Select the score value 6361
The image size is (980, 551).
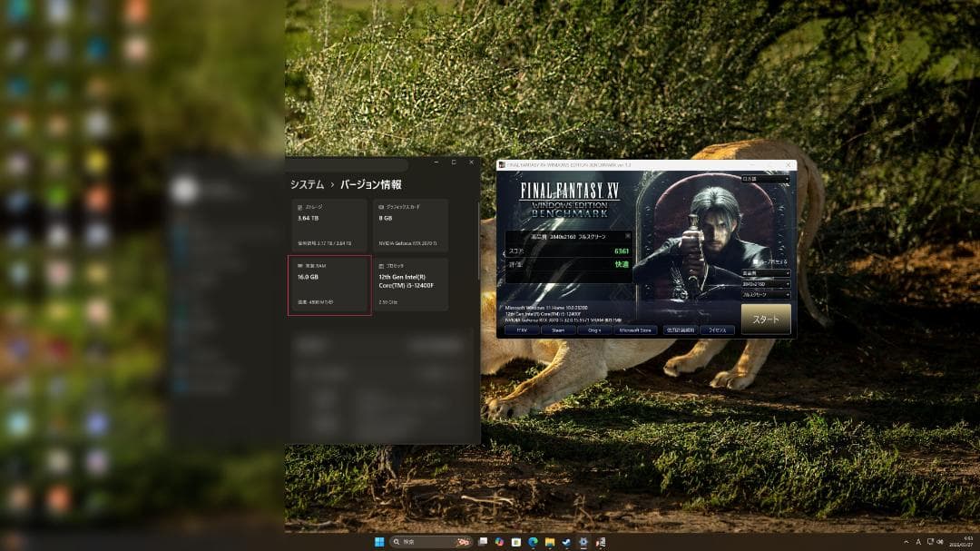point(622,251)
